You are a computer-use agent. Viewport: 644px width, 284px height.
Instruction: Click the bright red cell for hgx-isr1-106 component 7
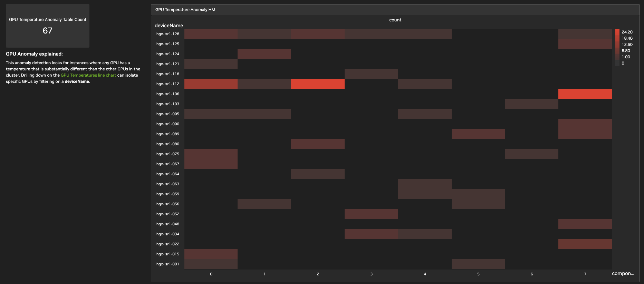tap(585, 94)
